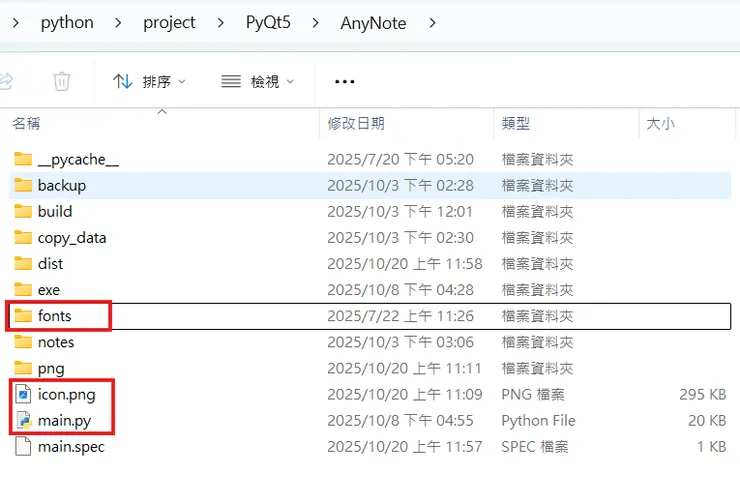Go to python in the breadcrumb path
This screenshot has height=504, width=740.
[x=67, y=23]
